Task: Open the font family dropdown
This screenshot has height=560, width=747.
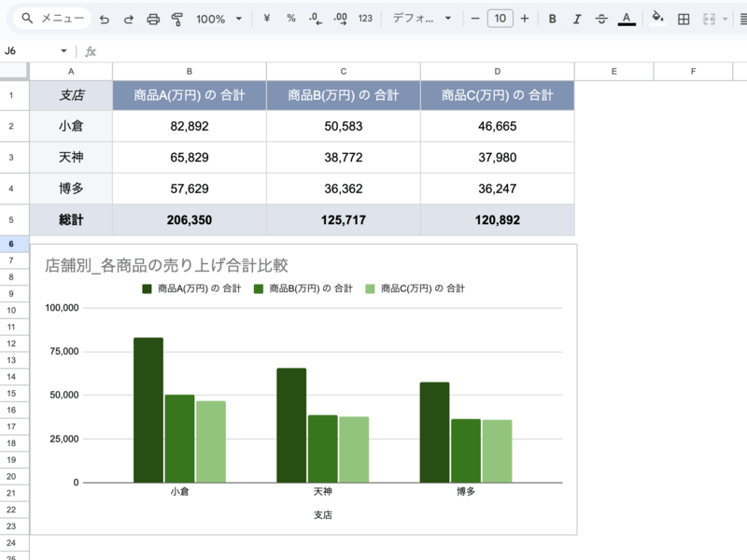Action: (x=421, y=19)
